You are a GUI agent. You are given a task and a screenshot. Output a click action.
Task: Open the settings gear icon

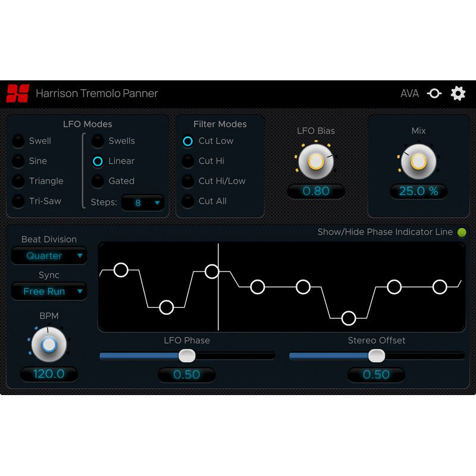458,93
